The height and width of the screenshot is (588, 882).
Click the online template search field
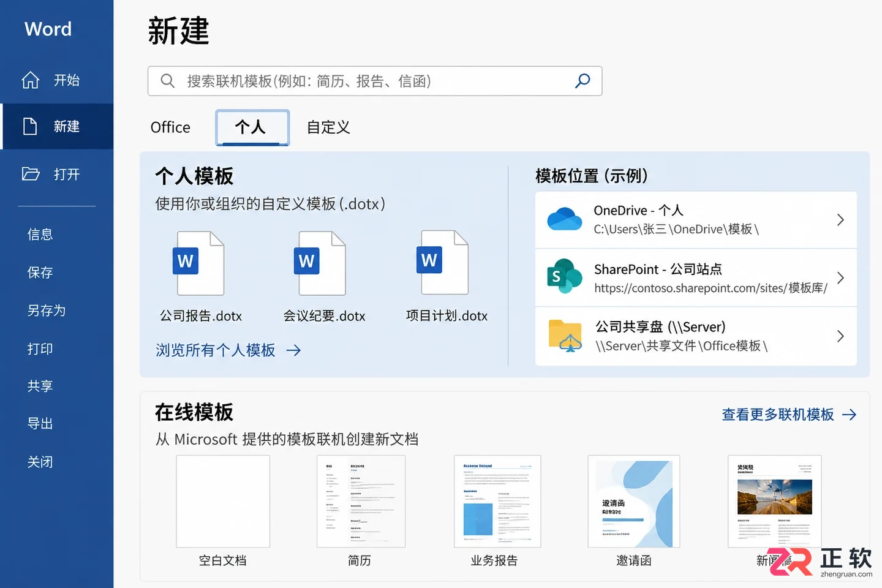375,81
